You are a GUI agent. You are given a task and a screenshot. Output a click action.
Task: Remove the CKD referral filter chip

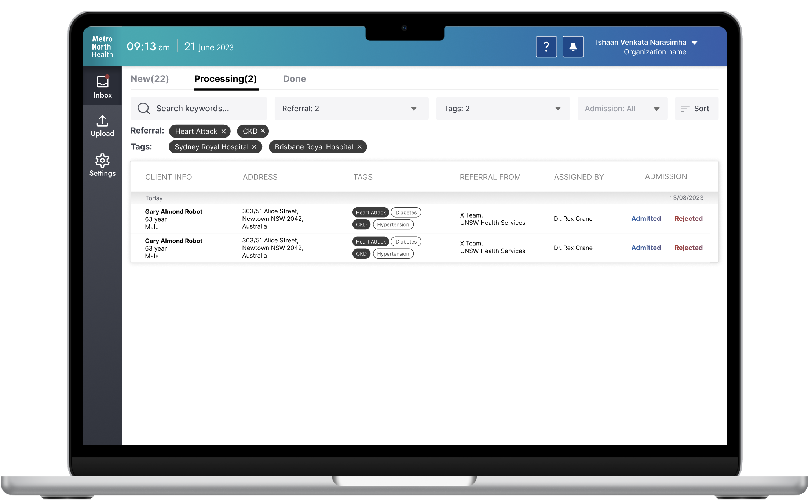[263, 131]
